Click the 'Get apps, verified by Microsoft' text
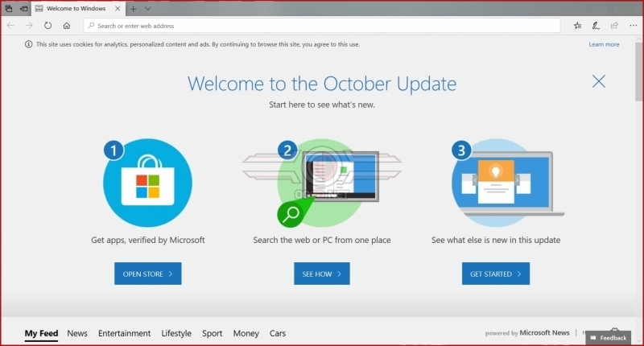The width and height of the screenshot is (644, 346). point(148,240)
